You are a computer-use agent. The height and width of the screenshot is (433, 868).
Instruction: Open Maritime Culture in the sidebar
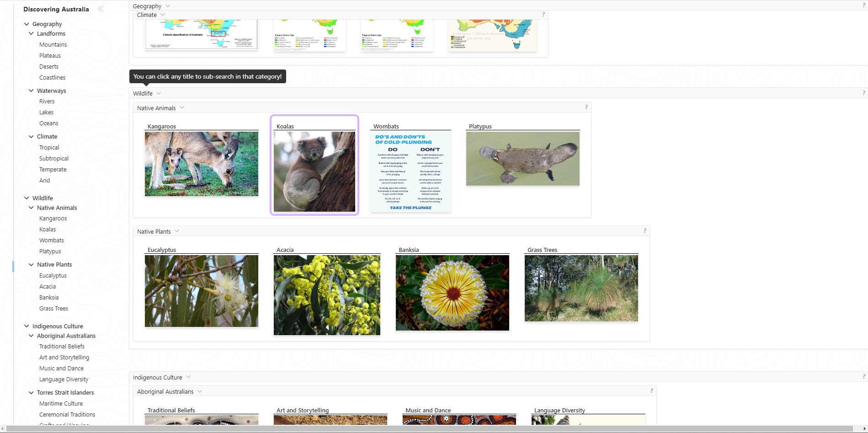coord(61,403)
